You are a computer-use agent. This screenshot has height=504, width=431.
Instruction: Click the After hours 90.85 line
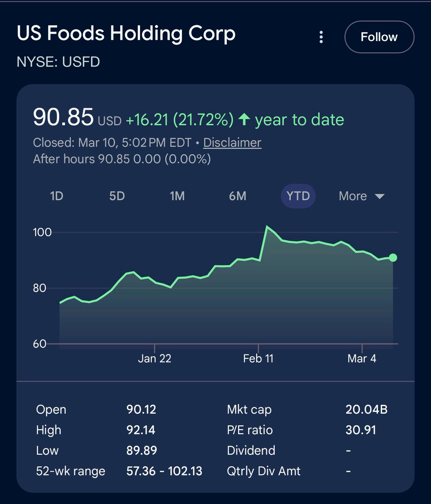pos(122,159)
